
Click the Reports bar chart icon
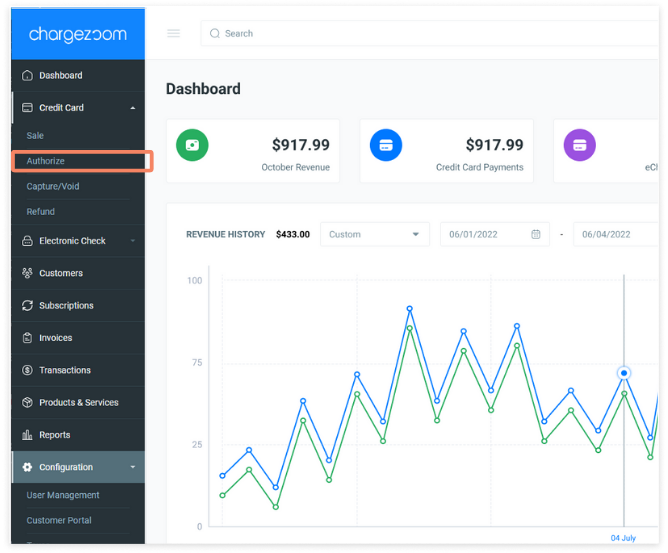pos(27,435)
